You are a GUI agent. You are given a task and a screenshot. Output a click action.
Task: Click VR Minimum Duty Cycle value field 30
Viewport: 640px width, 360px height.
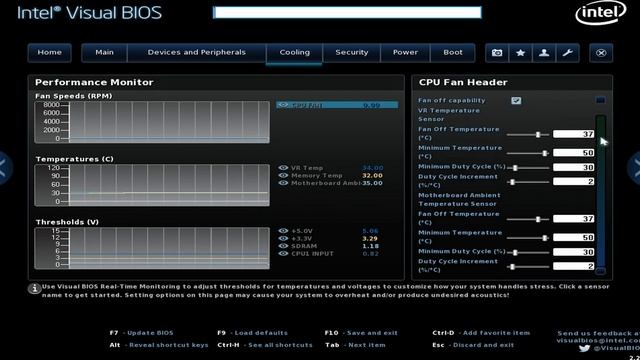[x=573, y=167]
